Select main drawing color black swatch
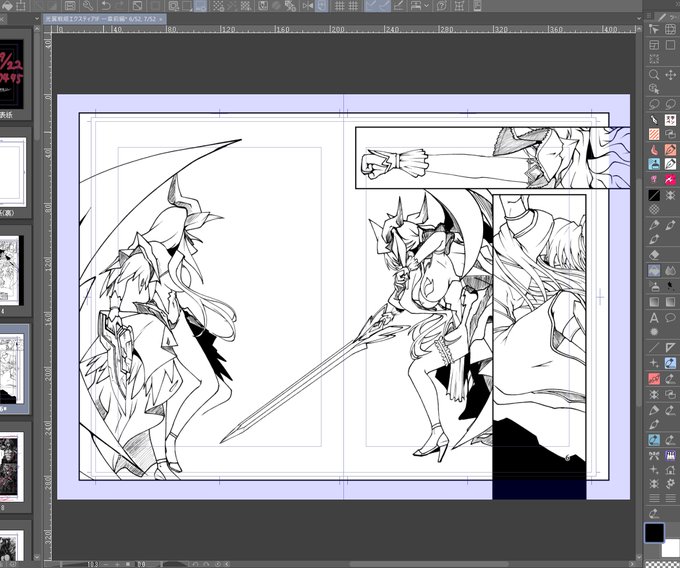The height and width of the screenshot is (568, 680). coord(654,533)
